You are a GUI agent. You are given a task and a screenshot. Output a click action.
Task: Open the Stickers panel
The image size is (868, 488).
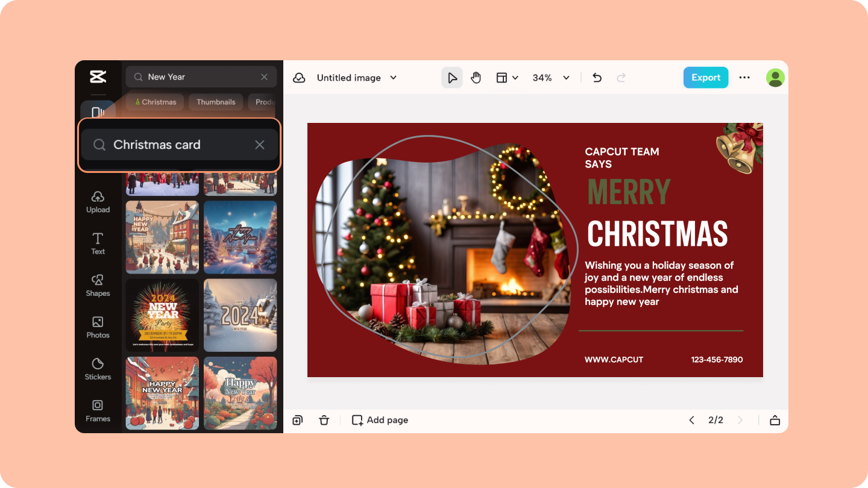pos(98,369)
